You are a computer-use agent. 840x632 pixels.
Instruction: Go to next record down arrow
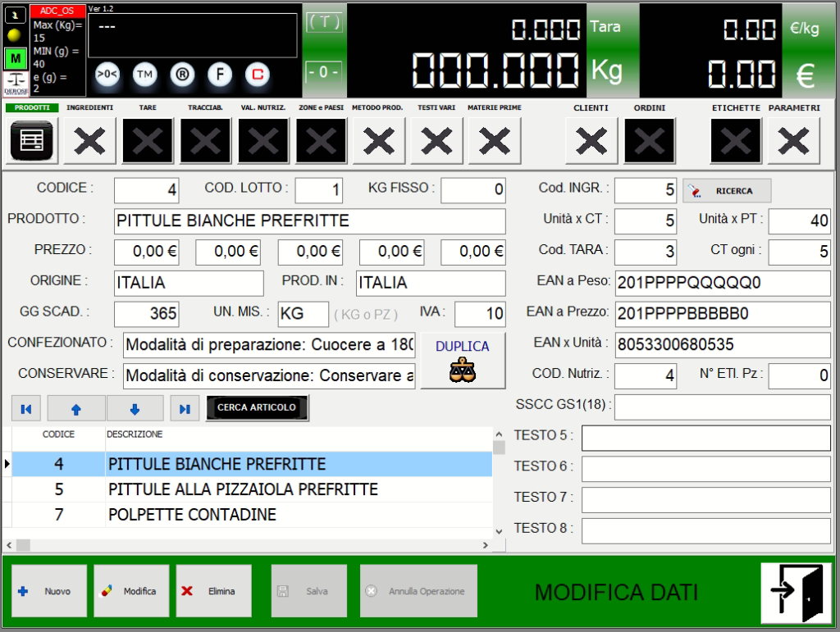135,408
